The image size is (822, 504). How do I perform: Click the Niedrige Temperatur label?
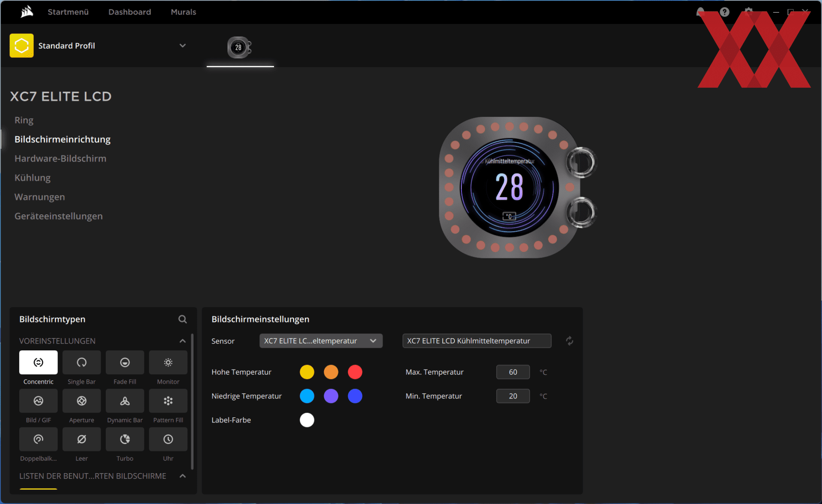[x=247, y=396]
